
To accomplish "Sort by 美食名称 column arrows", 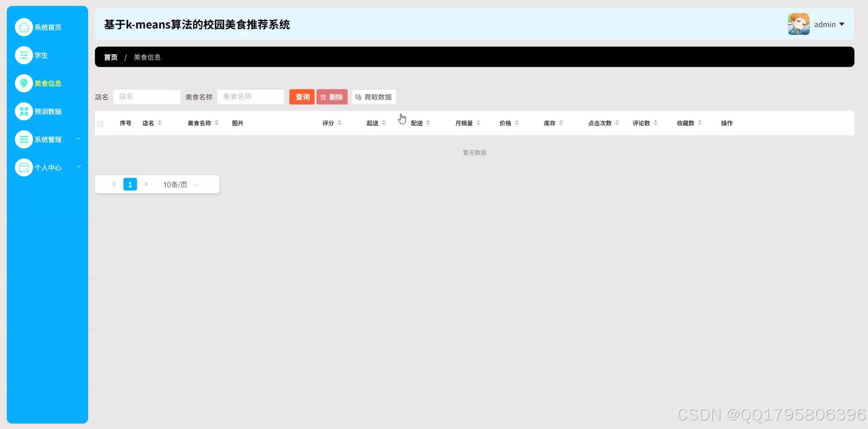I will tap(217, 123).
